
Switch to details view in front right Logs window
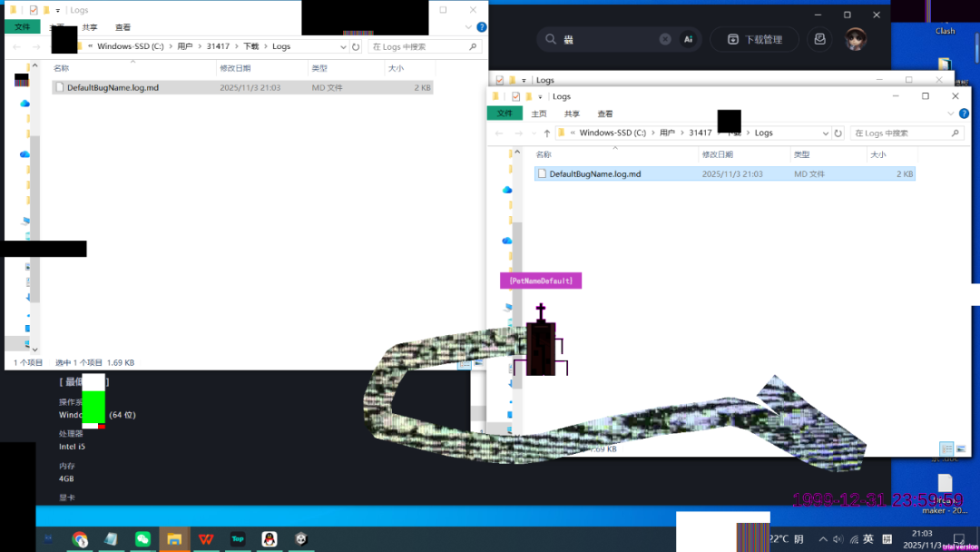[946, 448]
